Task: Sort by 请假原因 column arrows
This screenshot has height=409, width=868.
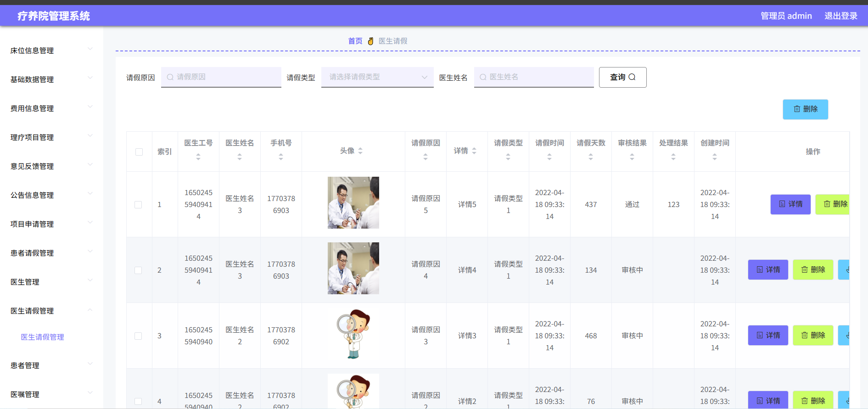Action: [426, 157]
